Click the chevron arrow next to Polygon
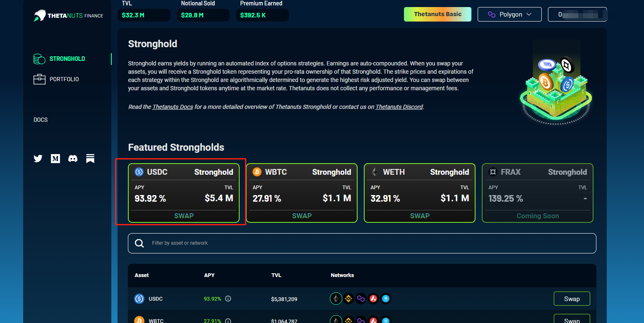This screenshot has height=323, width=644. (529, 14)
